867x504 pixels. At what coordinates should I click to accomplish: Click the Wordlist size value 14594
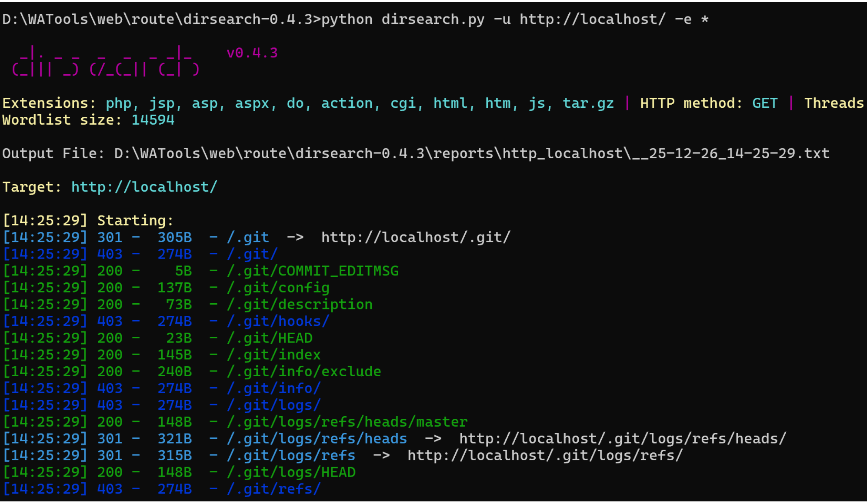(x=153, y=120)
